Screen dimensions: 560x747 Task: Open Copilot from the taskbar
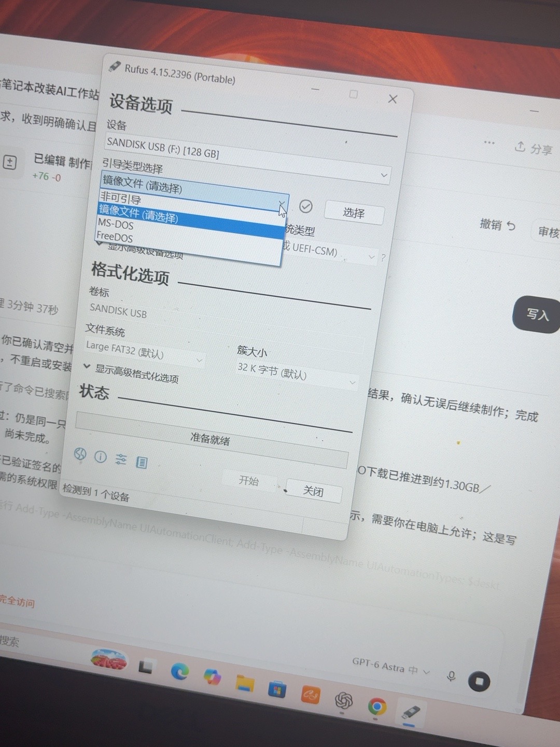click(212, 677)
